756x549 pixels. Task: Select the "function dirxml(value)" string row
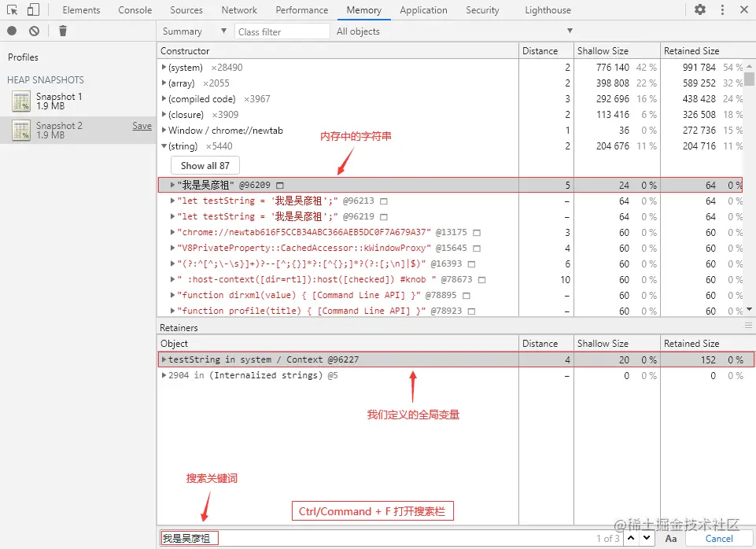[449, 295]
